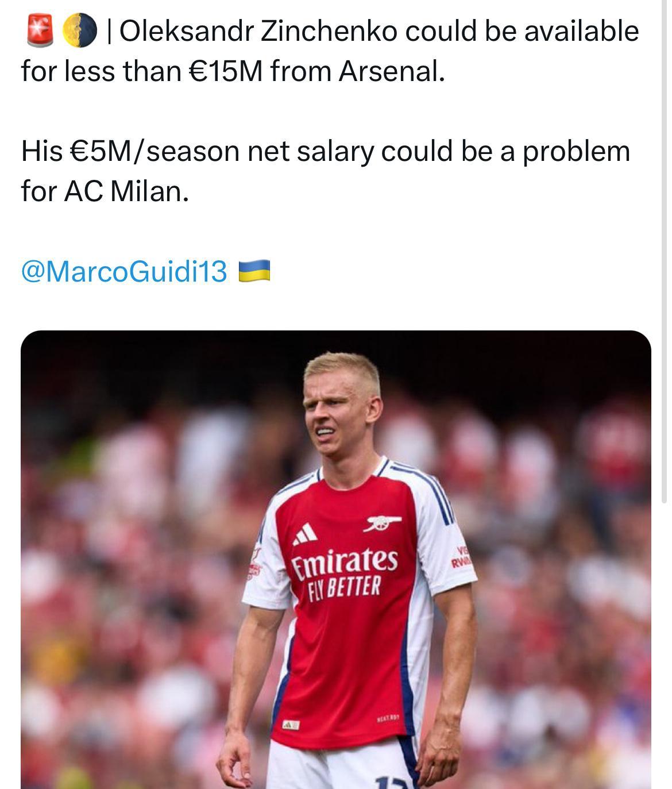Open the @MarcoGuidi13 profile mention

pos(124,271)
